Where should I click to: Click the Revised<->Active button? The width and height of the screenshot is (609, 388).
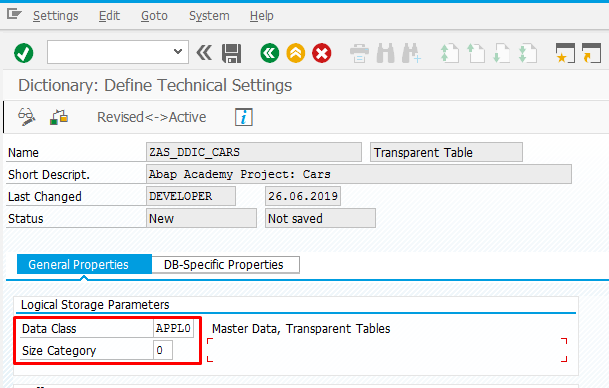[x=151, y=117]
